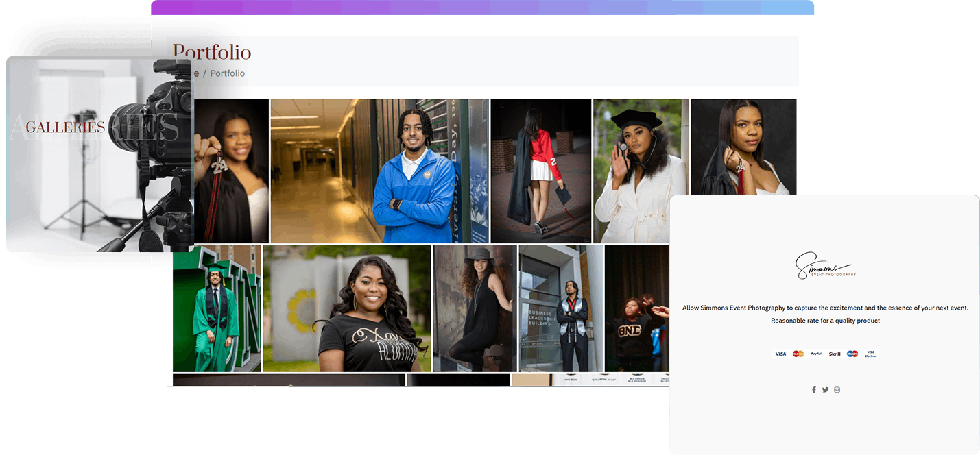Click the Skrill payment logo
This screenshot has height=455, width=980.
pyautogui.click(x=835, y=354)
